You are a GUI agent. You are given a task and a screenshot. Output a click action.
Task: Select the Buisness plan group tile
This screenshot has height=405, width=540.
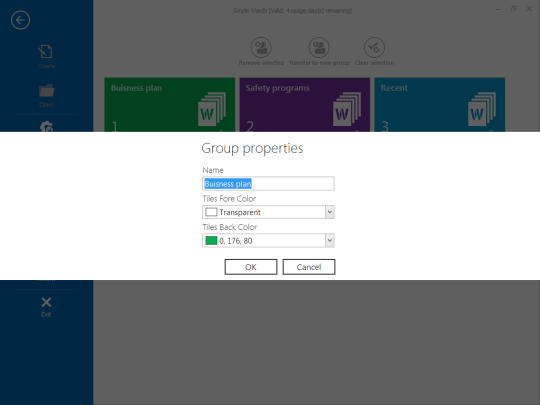170,105
